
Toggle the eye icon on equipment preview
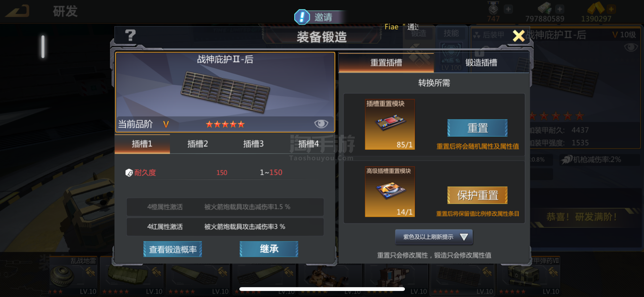pos(321,124)
